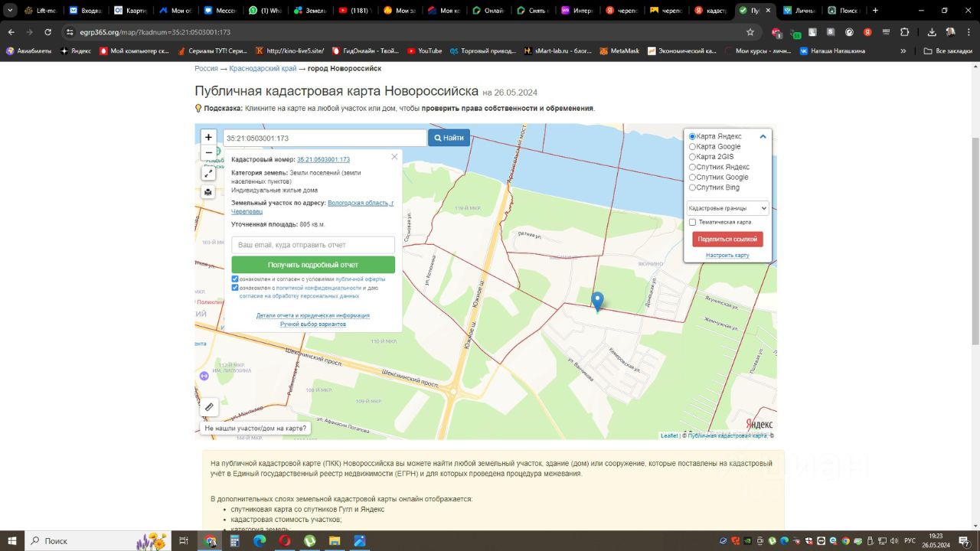Open cadastral number link 35:21:0503001:173
Screen dimensions: 980x551
click(x=323, y=159)
